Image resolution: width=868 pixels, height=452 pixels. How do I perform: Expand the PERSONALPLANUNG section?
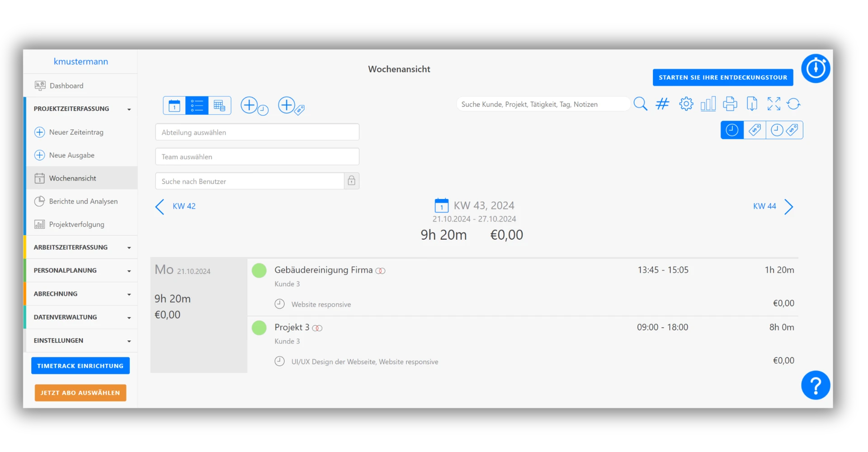[80, 271]
